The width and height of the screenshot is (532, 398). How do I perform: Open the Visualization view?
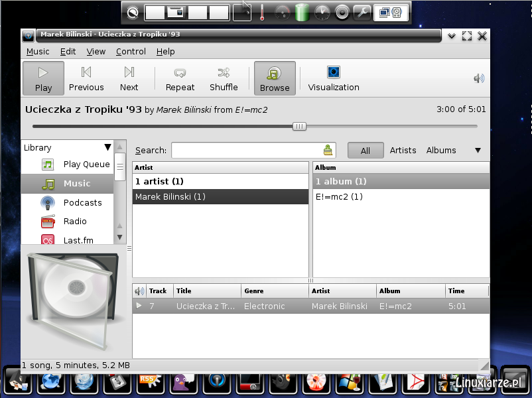[333, 78]
